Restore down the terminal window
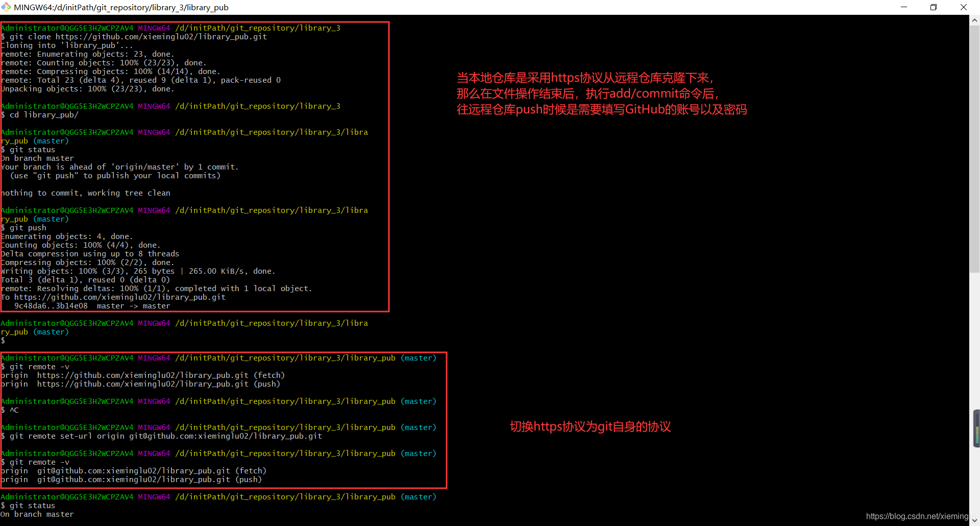Screen dimensions: 980x526 point(934,7)
